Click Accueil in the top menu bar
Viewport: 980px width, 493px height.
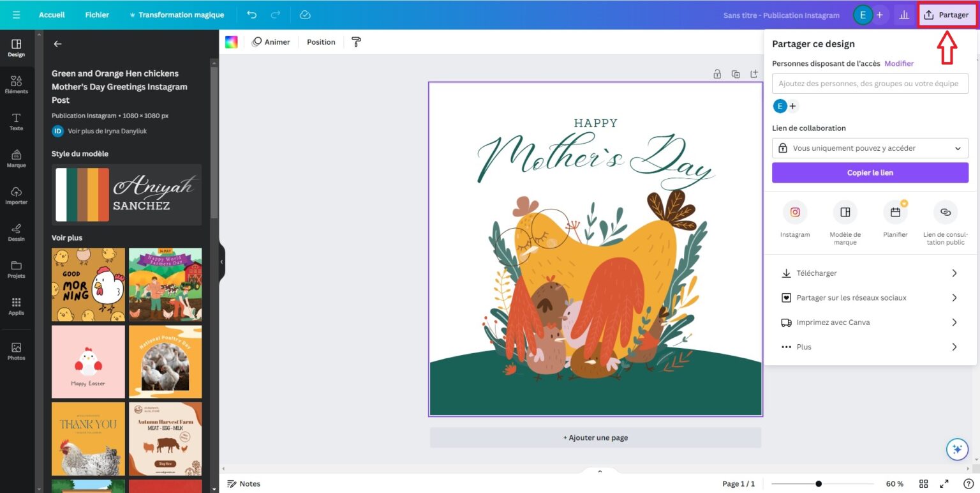[52, 15]
